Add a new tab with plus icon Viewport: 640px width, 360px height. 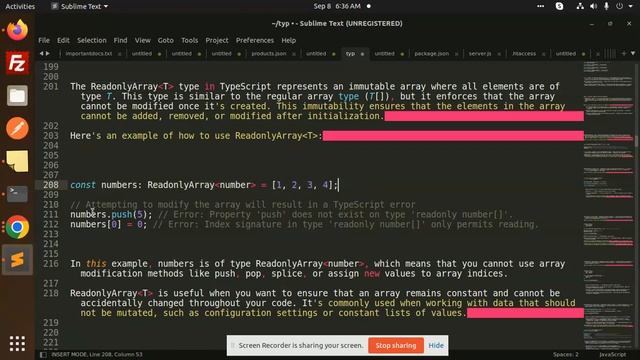point(624,53)
